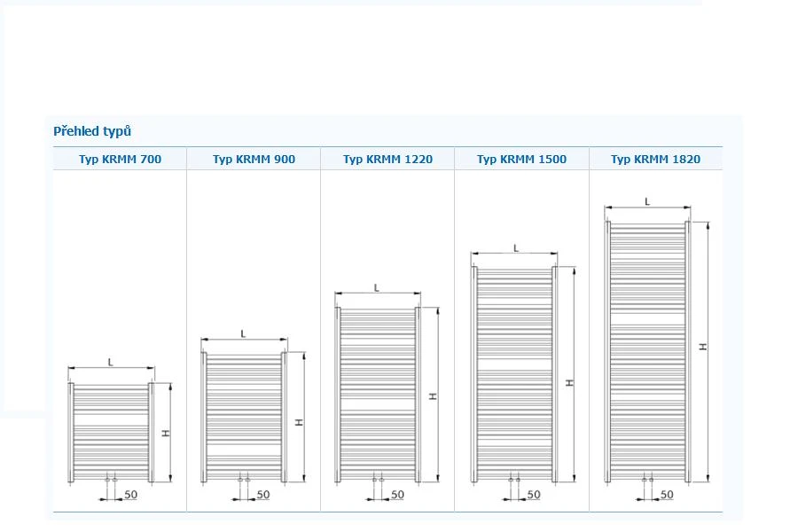Click the pipe connection symbols under KRMM 1820
Viewport: 798px width, 532px height.
click(x=646, y=480)
